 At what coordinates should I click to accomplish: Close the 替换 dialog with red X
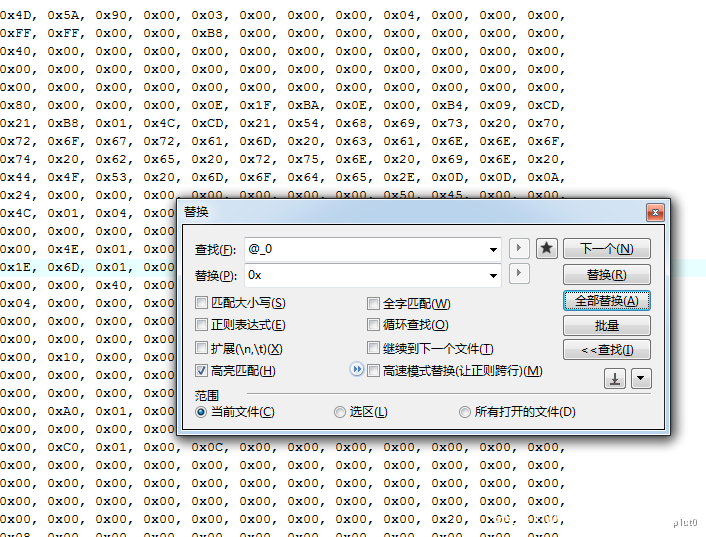point(654,212)
